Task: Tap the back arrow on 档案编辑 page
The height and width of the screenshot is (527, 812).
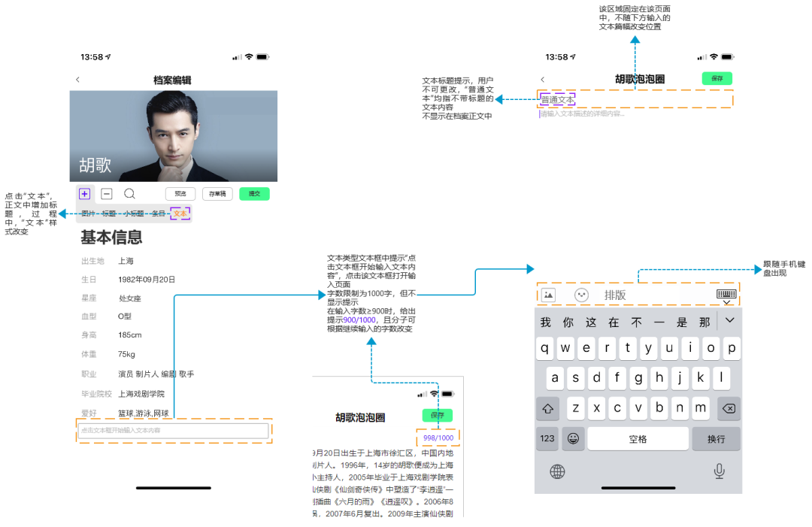Action: [x=78, y=78]
